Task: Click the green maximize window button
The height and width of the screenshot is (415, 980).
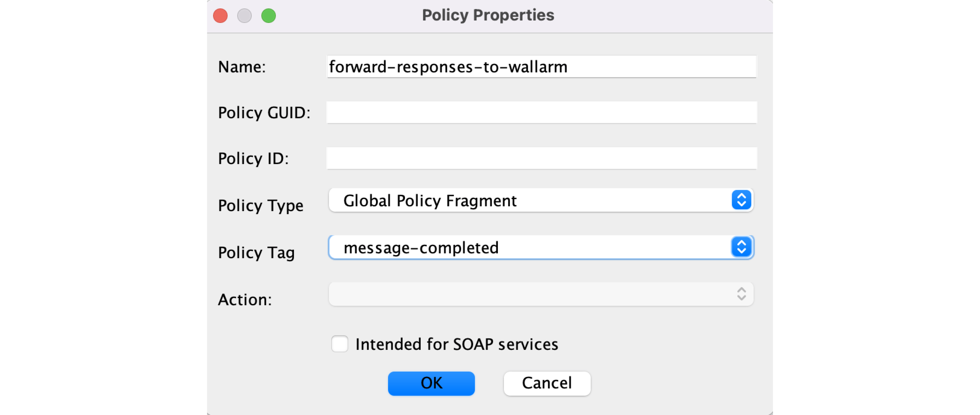Action: pyautogui.click(x=269, y=16)
